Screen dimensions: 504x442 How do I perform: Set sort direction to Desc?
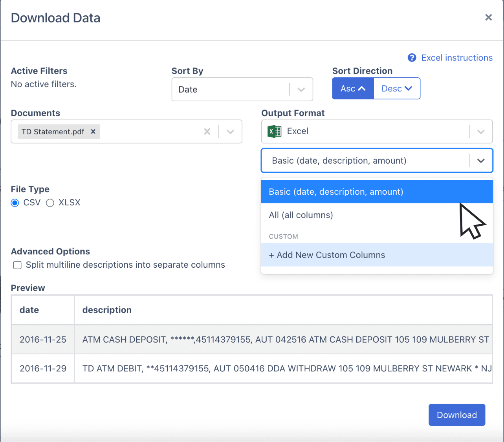tap(397, 88)
